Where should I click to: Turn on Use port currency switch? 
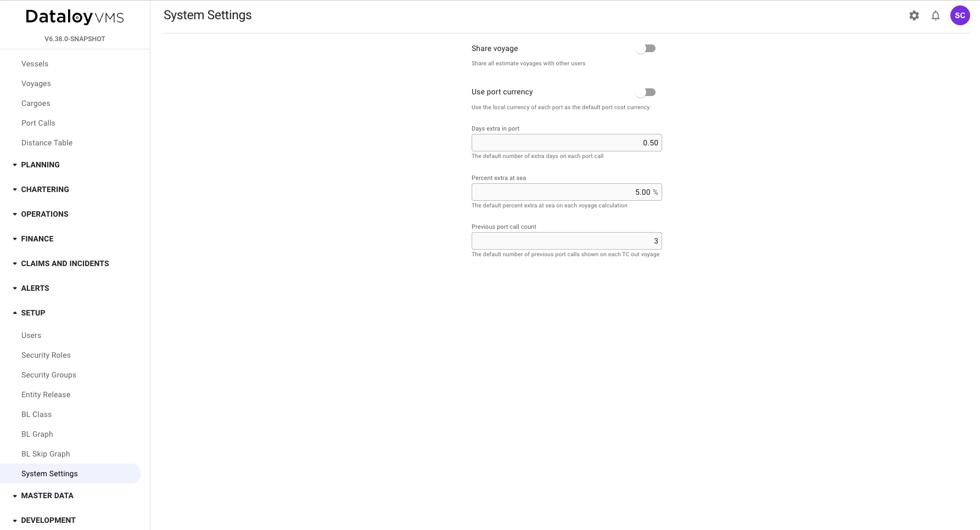tap(646, 92)
